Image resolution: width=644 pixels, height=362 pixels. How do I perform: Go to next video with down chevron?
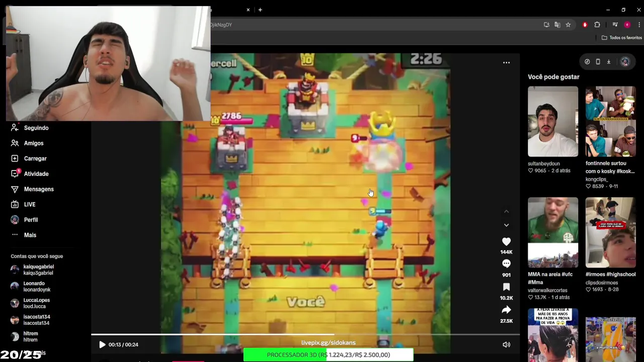tap(506, 225)
